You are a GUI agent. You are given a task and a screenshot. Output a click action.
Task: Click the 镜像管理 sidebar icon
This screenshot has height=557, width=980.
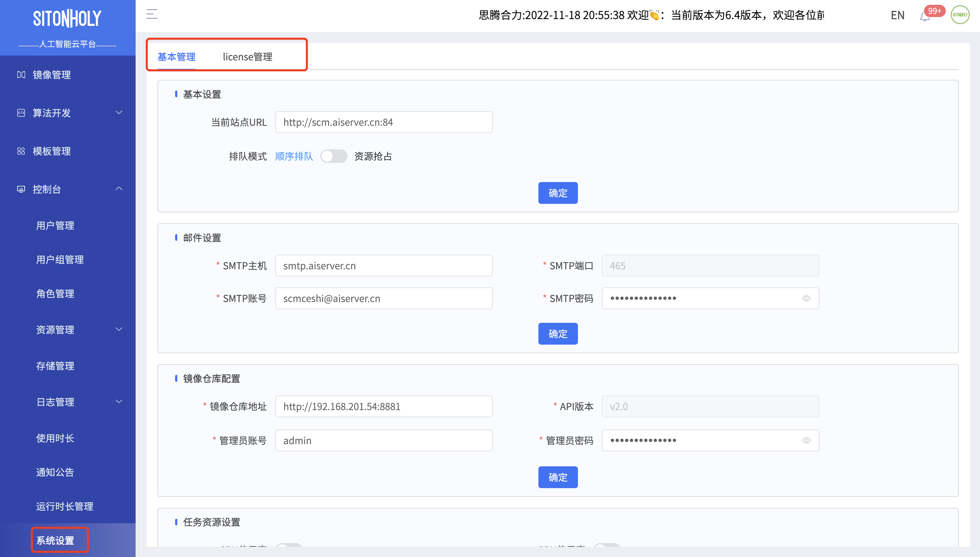click(x=21, y=75)
